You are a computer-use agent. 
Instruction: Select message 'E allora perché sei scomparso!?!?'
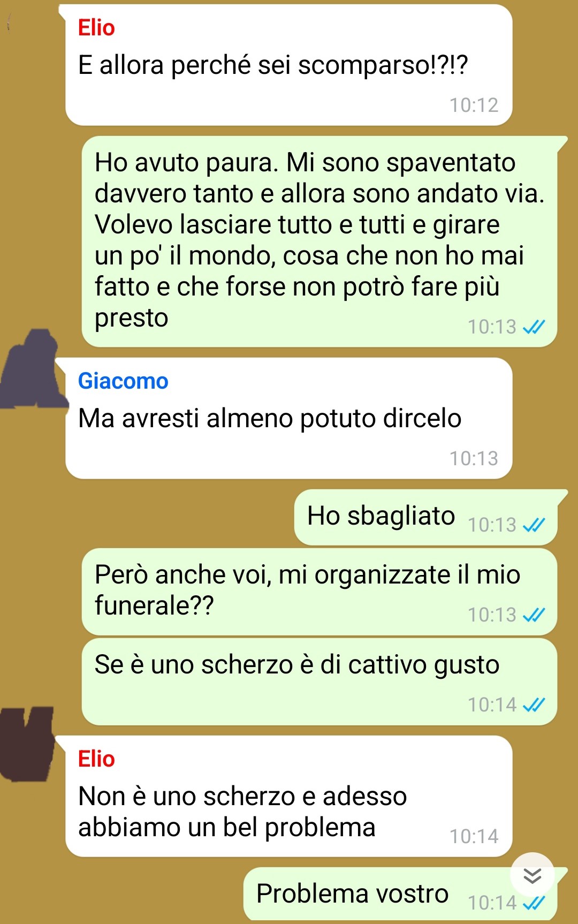(x=289, y=65)
